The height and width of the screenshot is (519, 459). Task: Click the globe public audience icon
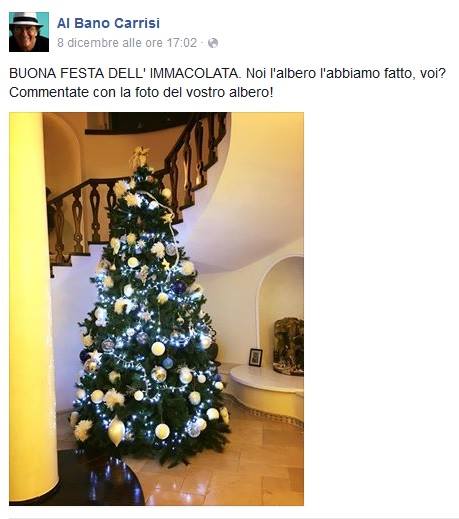pyautogui.click(x=213, y=43)
